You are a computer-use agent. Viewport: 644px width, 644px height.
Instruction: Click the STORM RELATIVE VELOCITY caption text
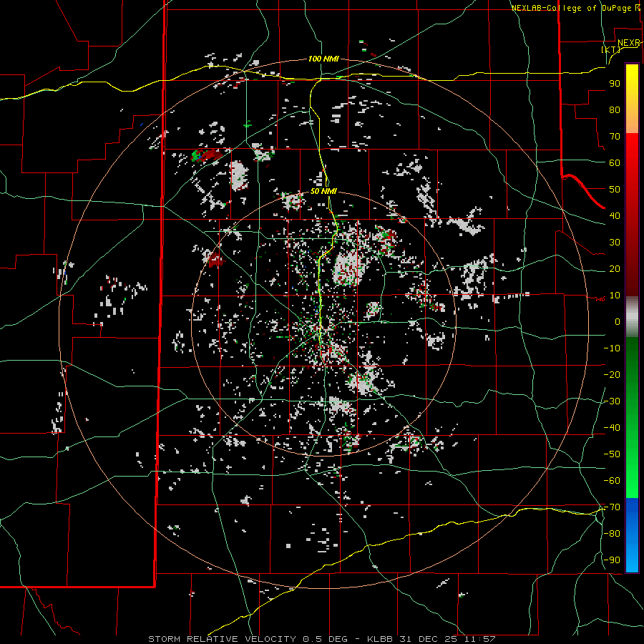tap(222, 639)
